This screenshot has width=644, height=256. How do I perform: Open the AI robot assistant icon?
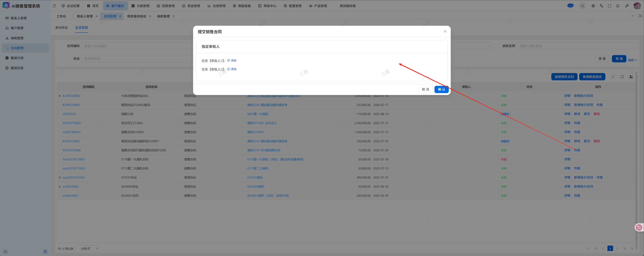tap(570, 6)
